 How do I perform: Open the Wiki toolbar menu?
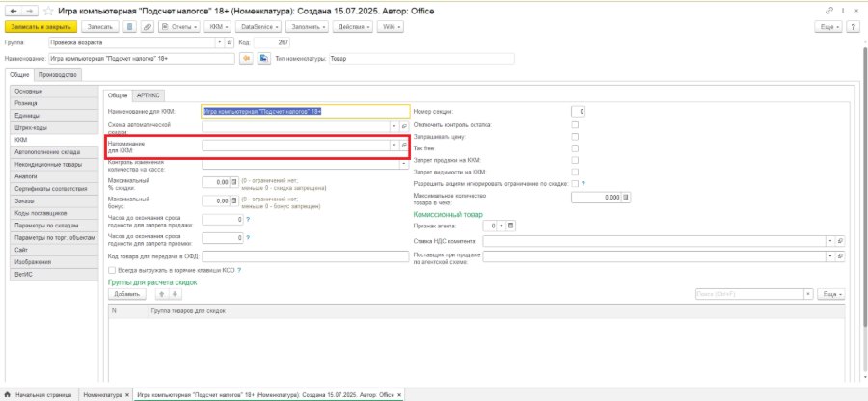coord(391,27)
